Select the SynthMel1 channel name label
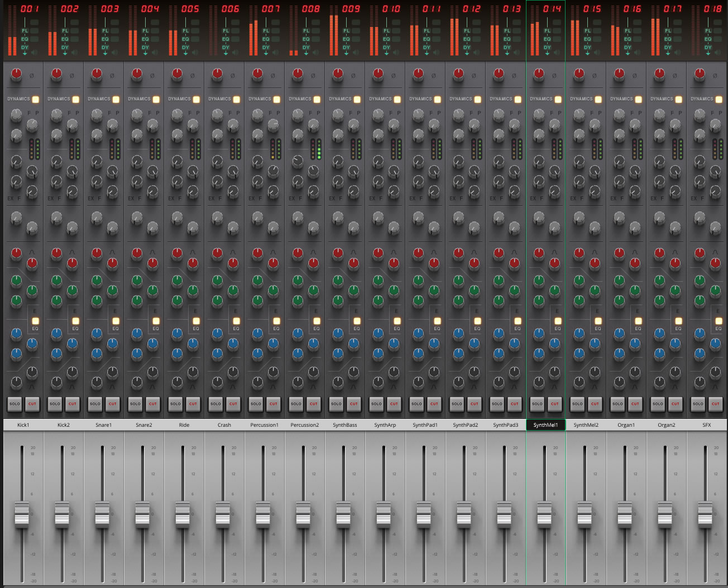This screenshot has height=588, width=728. pos(545,425)
